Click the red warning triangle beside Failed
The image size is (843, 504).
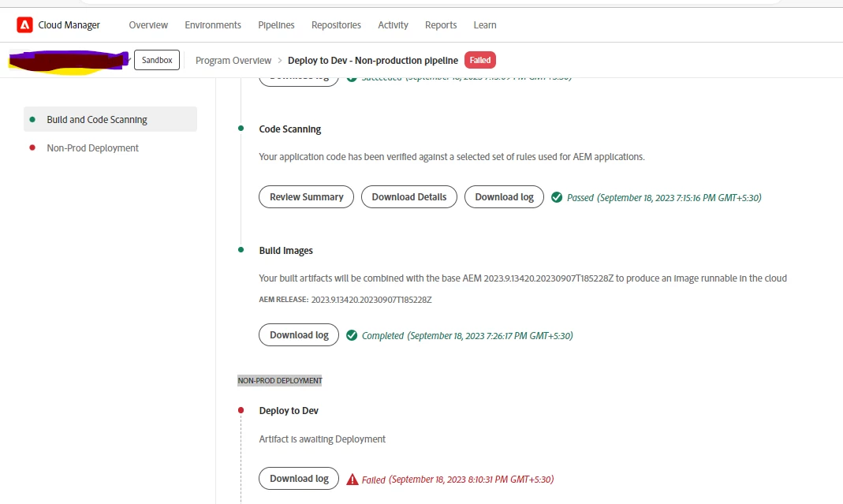352,480
